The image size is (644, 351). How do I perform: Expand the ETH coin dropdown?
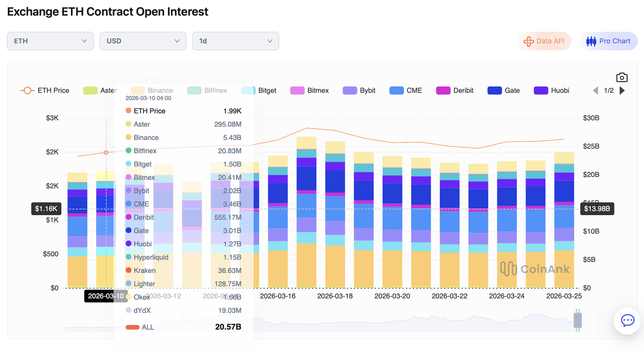[50, 41]
